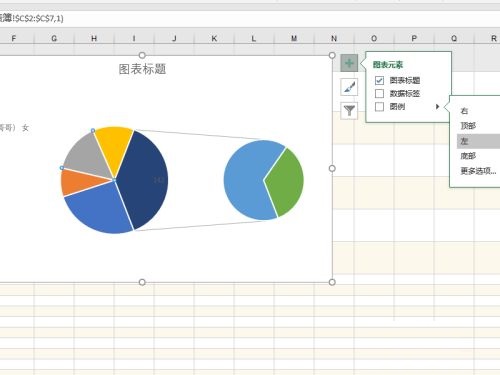The width and height of the screenshot is (500, 375).
Task: Expand the 图例 submenu arrow
Action: (437, 107)
